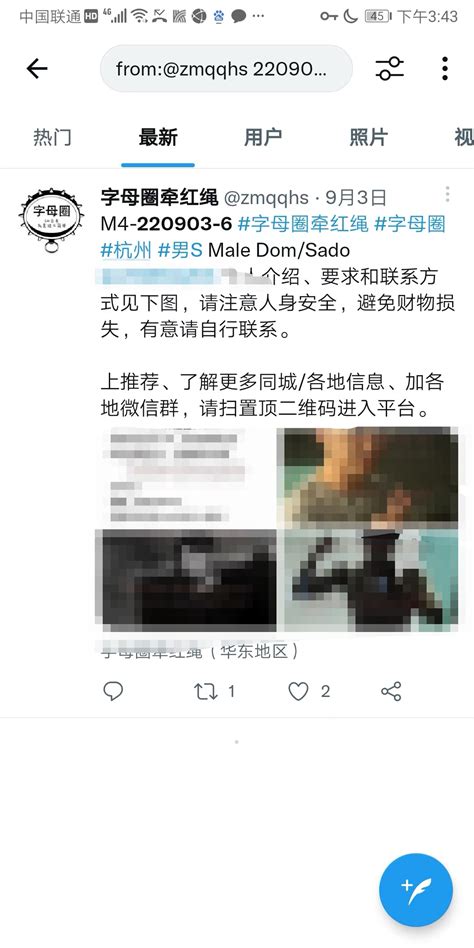
Task: Switch to the 热门 tab
Action: click(x=52, y=137)
